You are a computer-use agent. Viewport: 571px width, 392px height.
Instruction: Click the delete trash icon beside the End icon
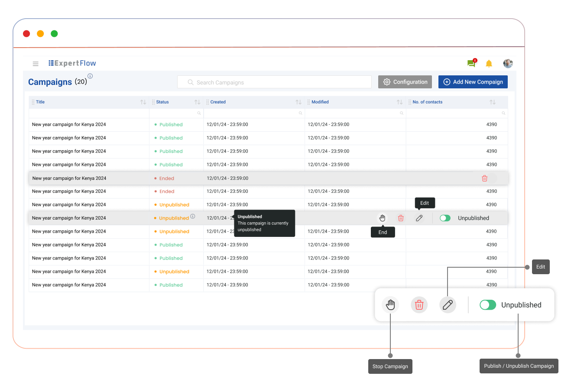[400, 218]
